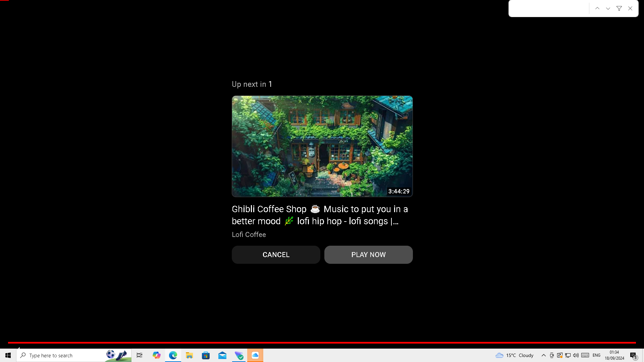Viewport: 644px width, 362px height.
Task: Click the red video progress bar
Action: (x=322, y=343)
